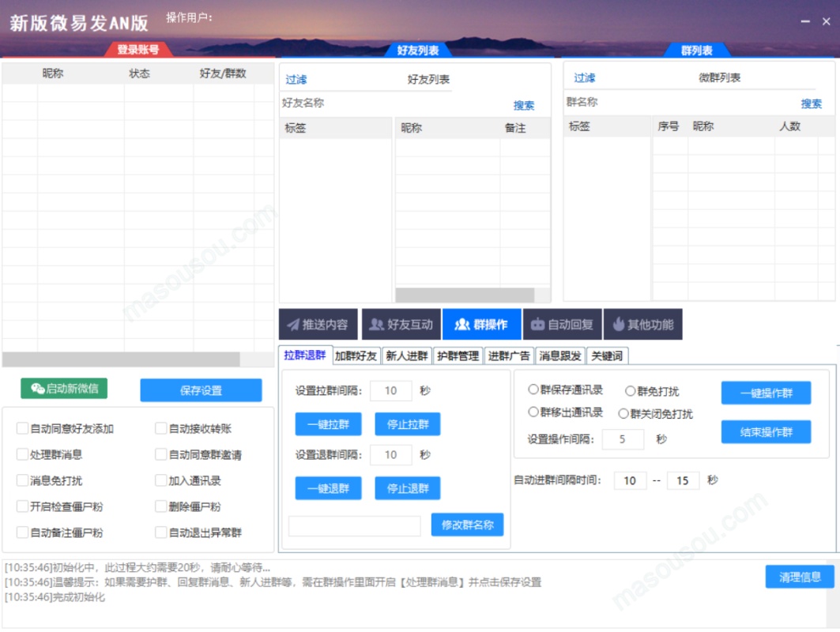Image resolution: width=840 pixels, height=632 pixels.
Task: Open the 推送内容 section
Action: click(x=318, y=324)
